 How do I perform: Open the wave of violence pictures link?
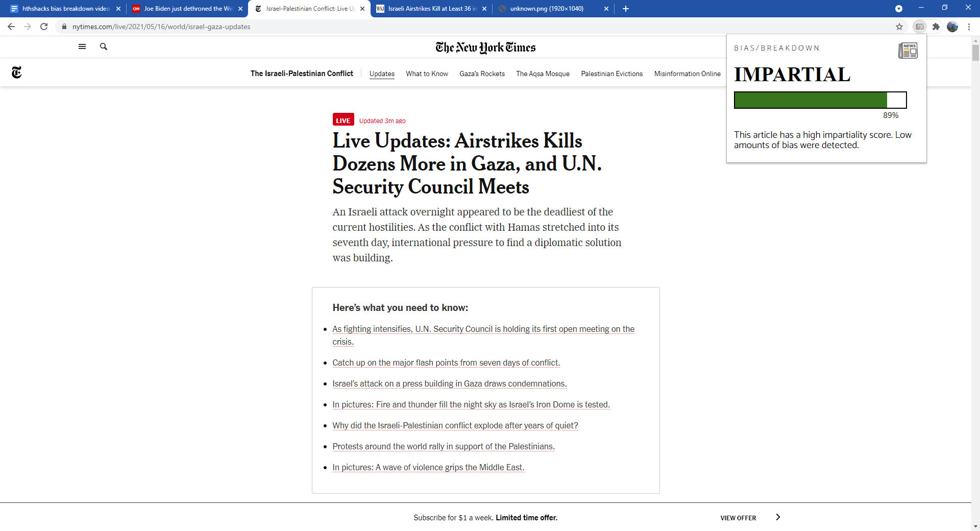point(428,467)
